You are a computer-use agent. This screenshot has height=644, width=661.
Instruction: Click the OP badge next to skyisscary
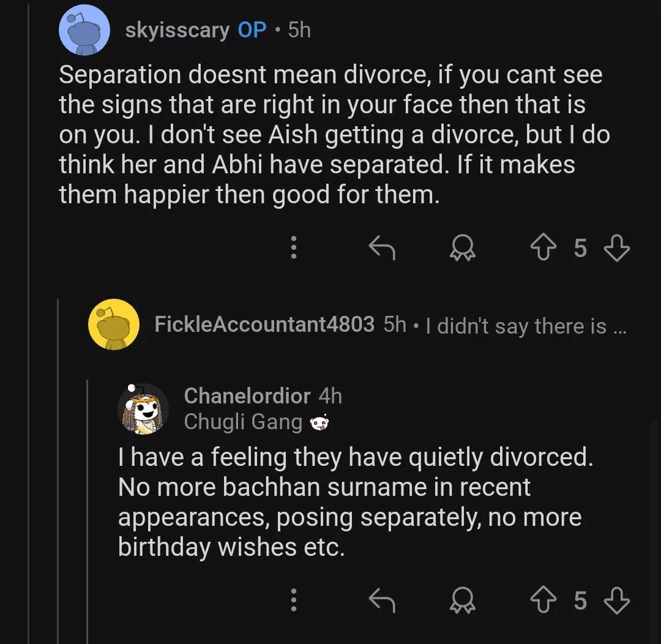[x=252, y=29]
